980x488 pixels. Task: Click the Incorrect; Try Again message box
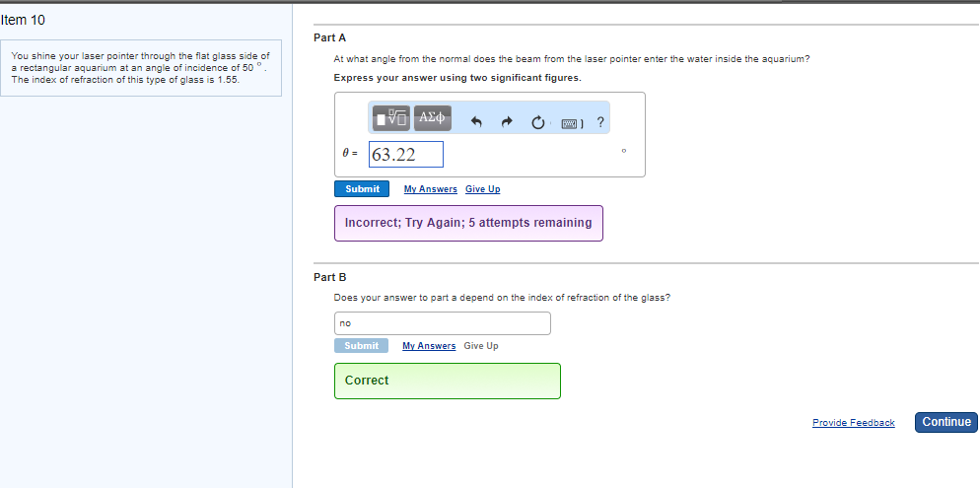(468, 223)
